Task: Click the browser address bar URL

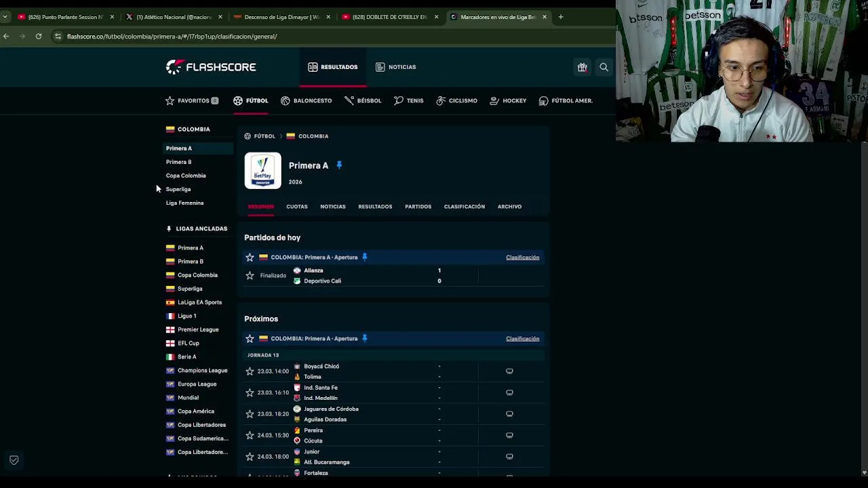Action: coord(172,36)
